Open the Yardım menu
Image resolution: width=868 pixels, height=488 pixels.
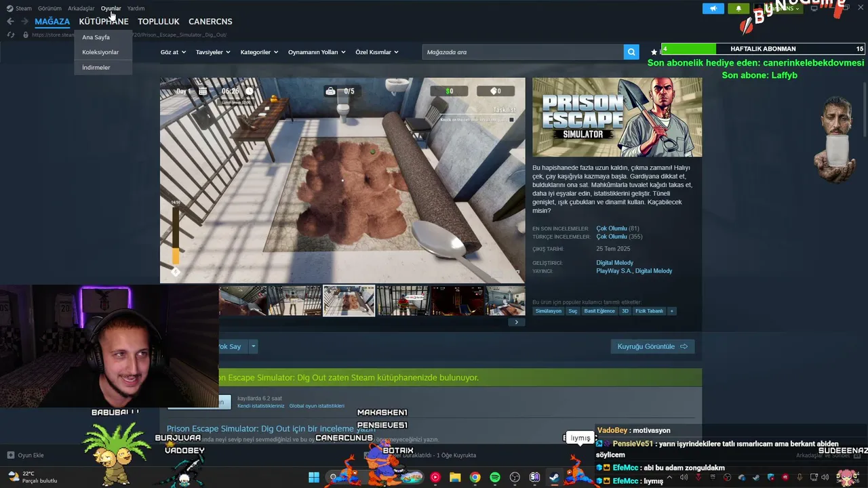tap(136, 8)
